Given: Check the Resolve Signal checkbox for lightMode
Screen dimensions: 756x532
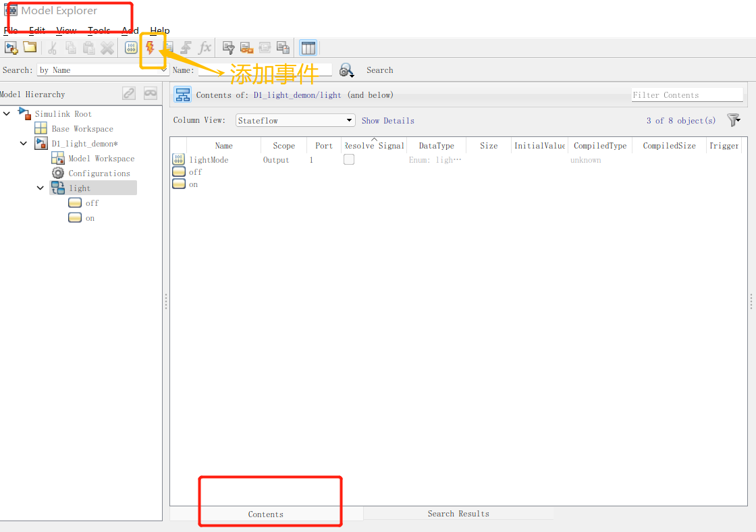Looking at the screenshot, I should (x=348, y=159).
